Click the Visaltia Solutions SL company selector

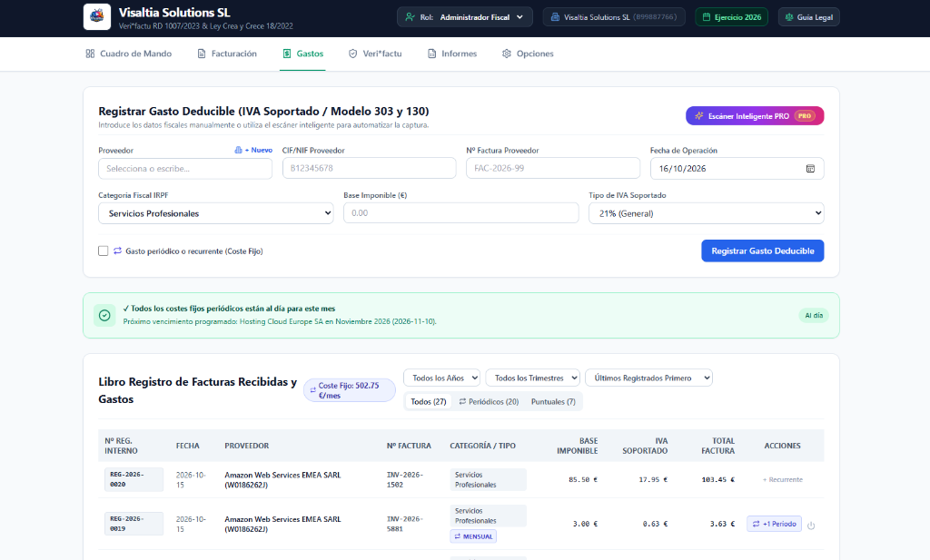pos(613,17)
